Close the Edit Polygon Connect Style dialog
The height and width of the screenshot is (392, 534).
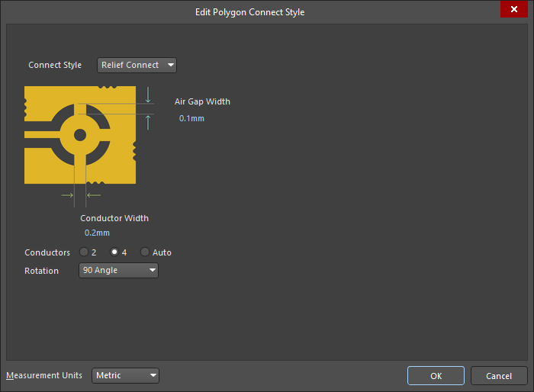[514, 9]
